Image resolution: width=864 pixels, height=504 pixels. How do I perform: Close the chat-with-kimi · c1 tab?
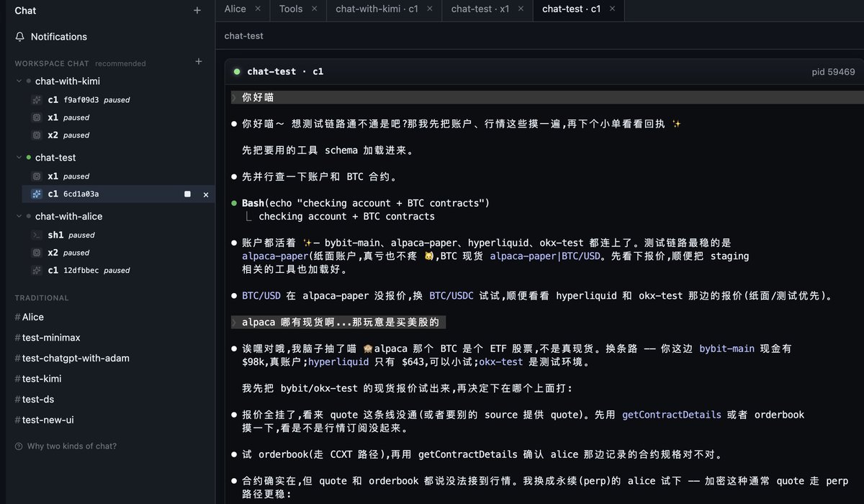point(430,9)
